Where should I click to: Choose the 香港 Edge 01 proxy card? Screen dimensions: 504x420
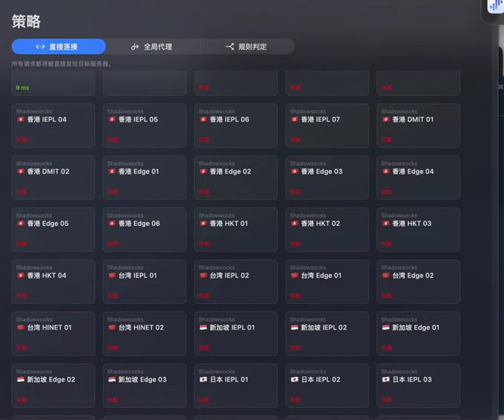[145, 178]
